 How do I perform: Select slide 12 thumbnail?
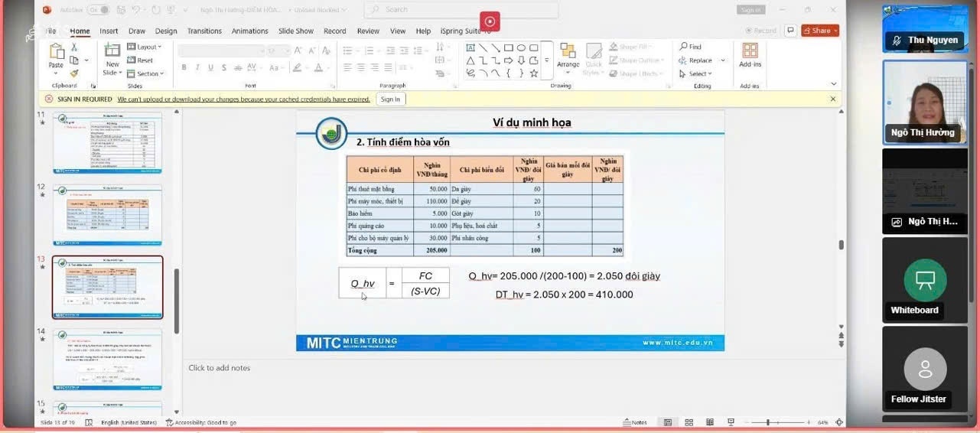107,215
